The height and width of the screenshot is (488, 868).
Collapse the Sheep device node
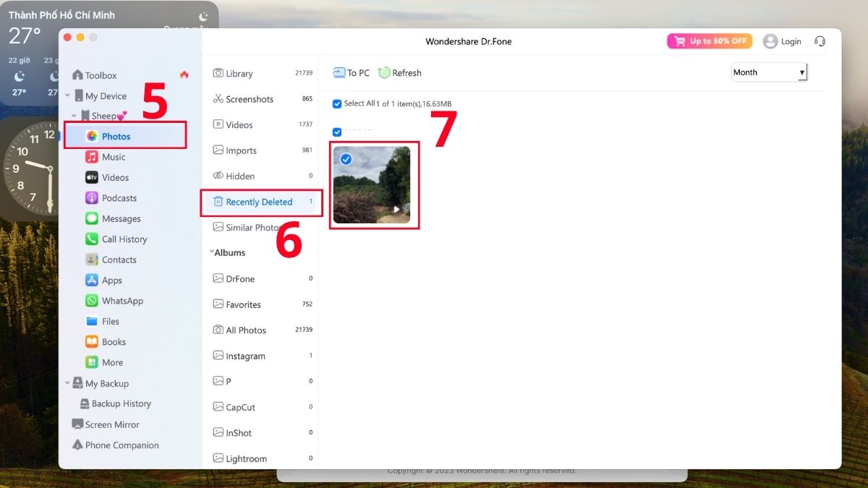point(75,116)
